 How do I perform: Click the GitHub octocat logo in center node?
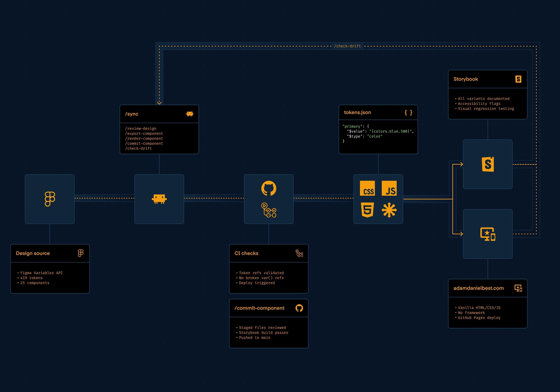[x=269, y=188]
